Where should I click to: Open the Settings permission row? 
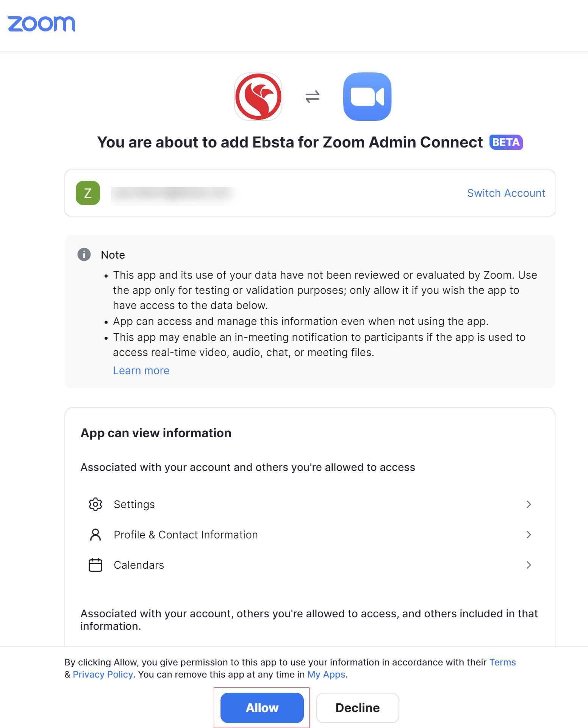click(134, 504)
